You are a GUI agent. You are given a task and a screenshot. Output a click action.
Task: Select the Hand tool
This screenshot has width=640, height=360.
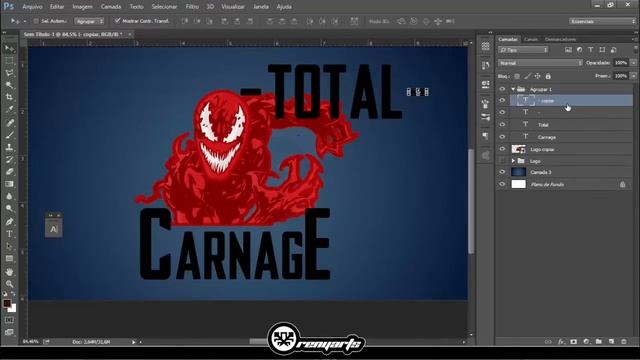(9, 272)
